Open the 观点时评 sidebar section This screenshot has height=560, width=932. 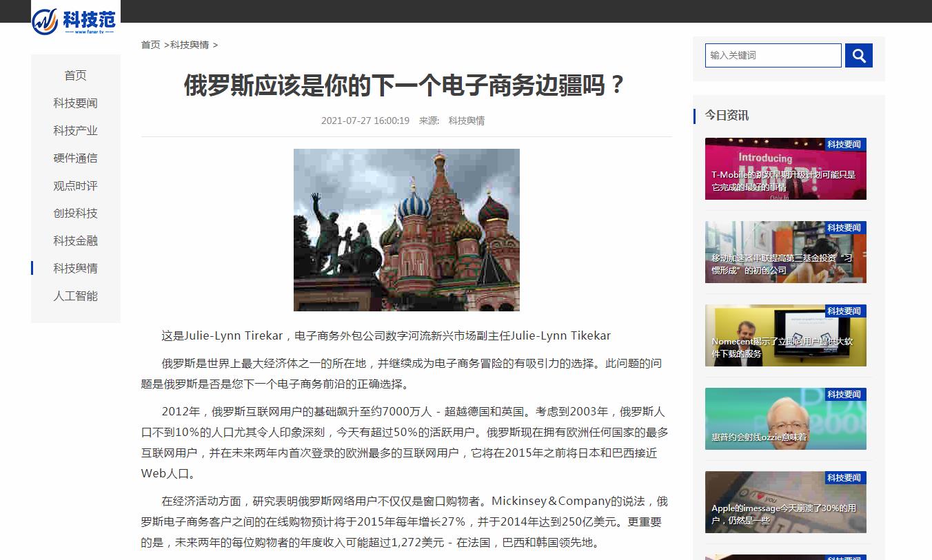76,186
